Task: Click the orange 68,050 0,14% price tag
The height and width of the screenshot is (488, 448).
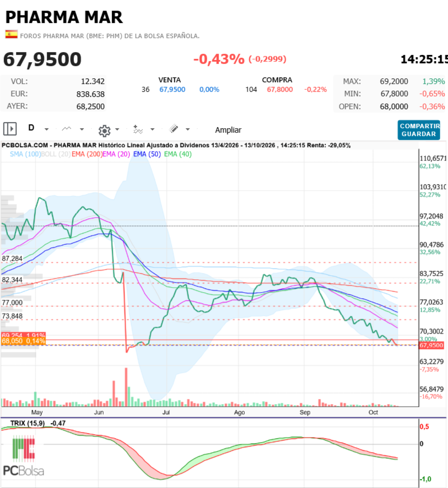Action: click(24, 341)
